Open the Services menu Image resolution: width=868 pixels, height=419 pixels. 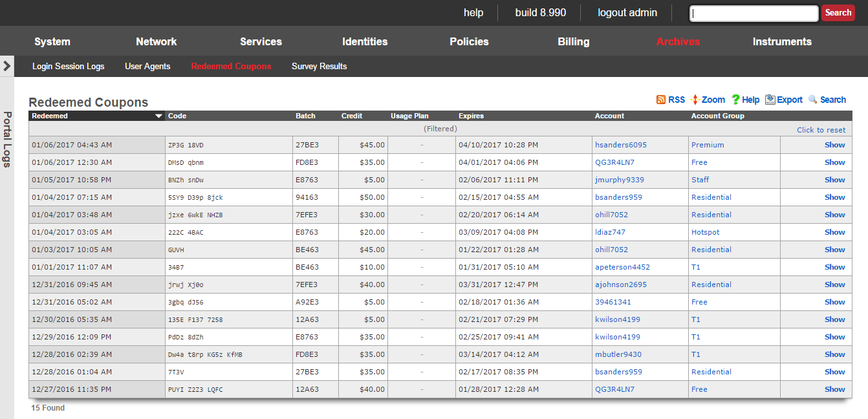click(x=261, y=41)
